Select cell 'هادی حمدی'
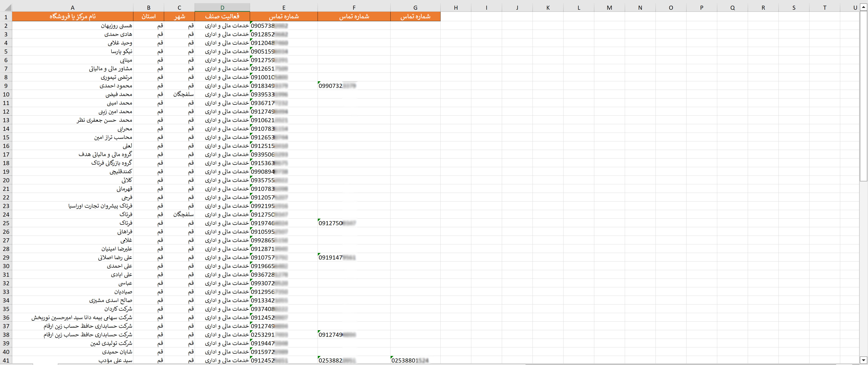 click(72, 34)
